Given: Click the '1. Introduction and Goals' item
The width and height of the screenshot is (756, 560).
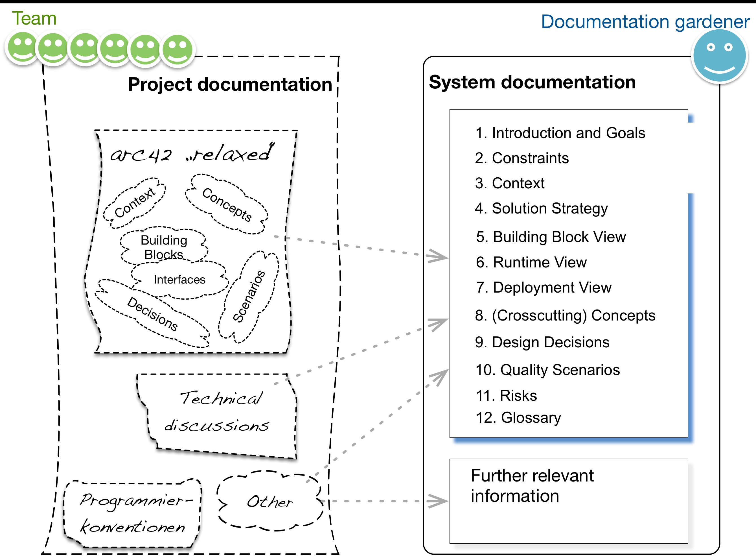Looking at the screenshot, I should 560,133.
